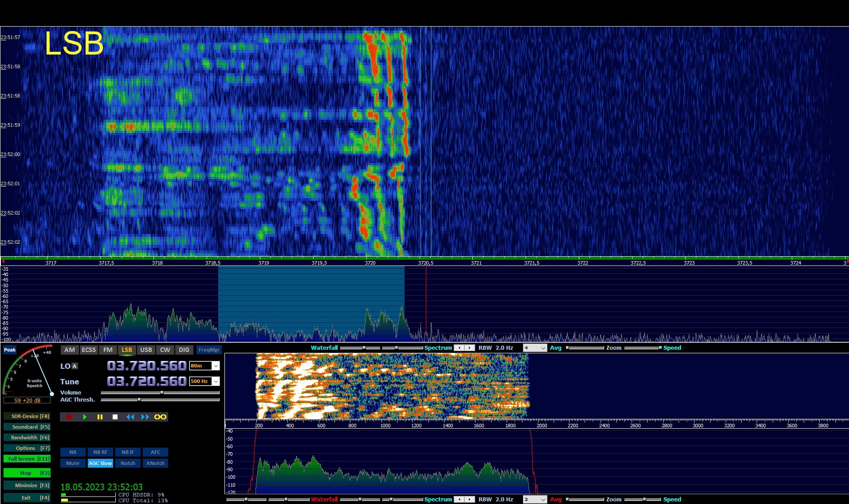Expand the 500 Hz tuning step dropdown
The width and height of the screenshot is (849, 504).
coord(216,381)
